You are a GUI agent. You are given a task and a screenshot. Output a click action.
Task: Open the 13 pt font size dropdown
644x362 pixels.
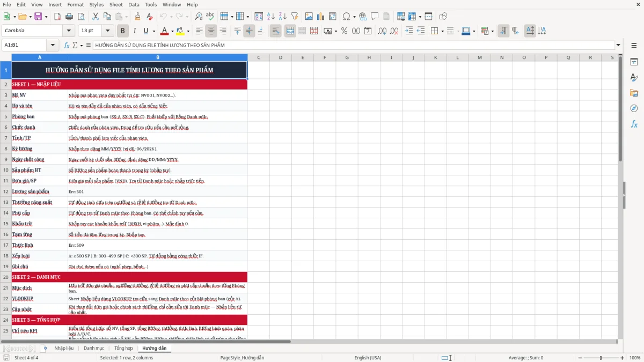tap(107, 31)
